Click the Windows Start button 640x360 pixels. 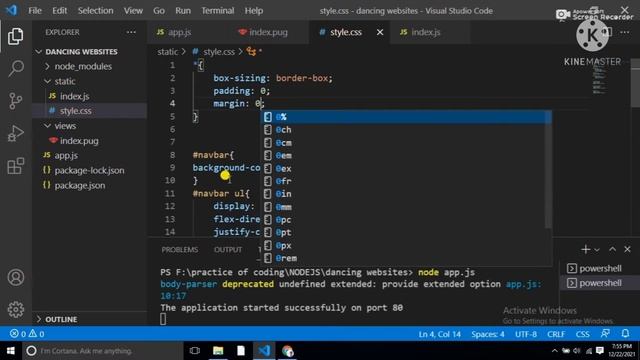(x=11, y=351)
